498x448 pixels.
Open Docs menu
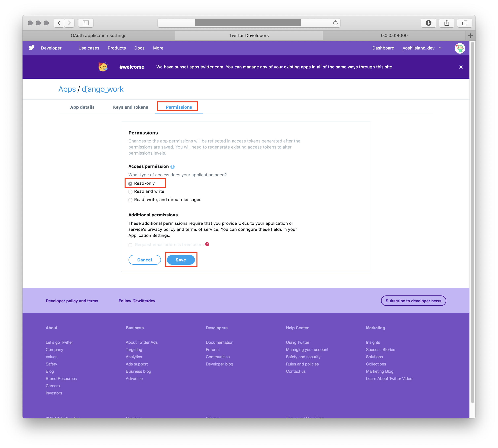[139, 48]
